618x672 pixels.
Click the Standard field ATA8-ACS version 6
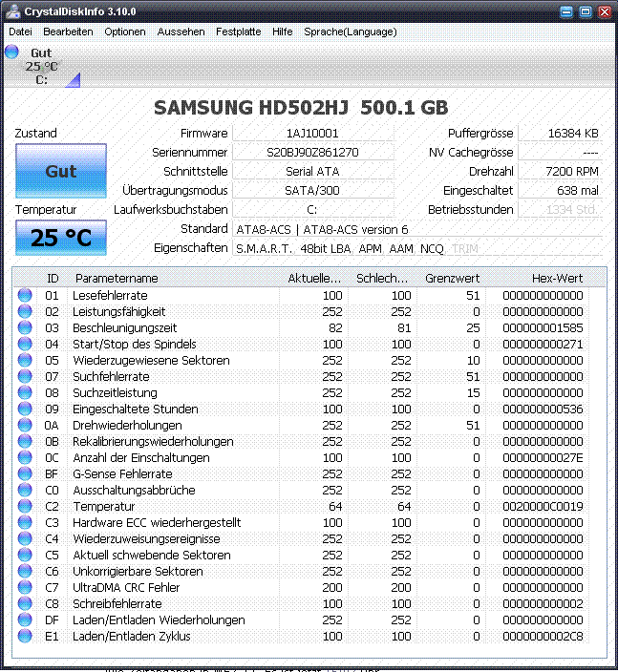click(417, 229)
